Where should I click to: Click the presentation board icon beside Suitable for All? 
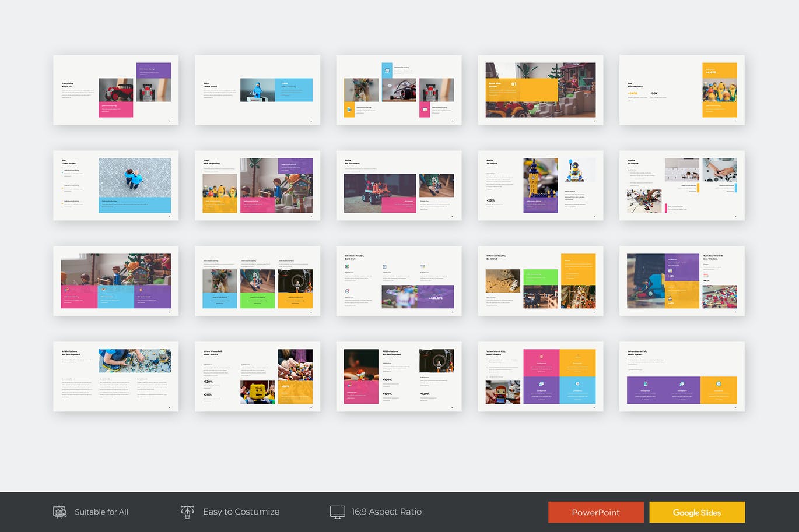(x=59, y=512)
